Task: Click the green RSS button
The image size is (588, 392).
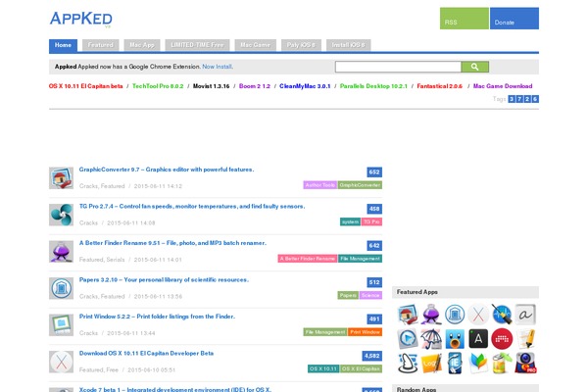Action: click(465, 19)
